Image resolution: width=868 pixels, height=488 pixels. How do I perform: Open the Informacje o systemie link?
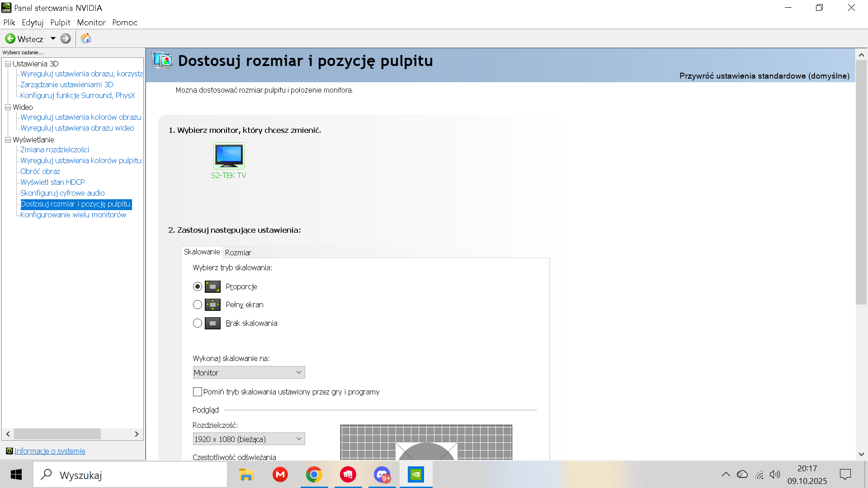tap(50, 451)
